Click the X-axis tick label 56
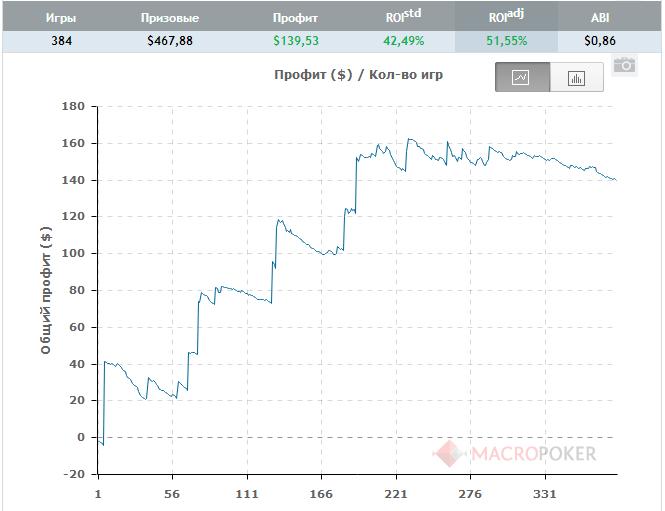Screen dimensions: 665x511 click(x=172, y=494)
